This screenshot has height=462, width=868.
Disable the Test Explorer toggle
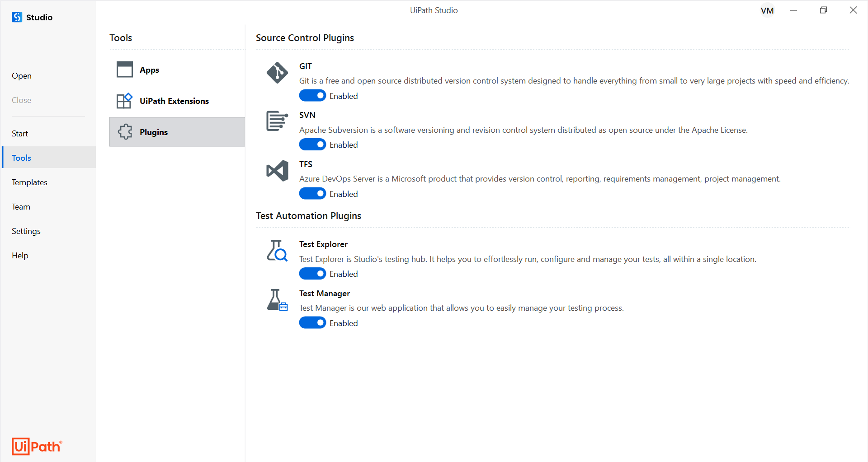tap(312, 274)
